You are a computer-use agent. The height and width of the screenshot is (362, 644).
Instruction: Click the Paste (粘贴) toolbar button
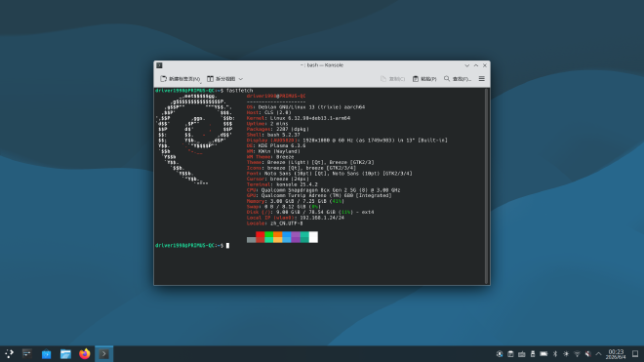pos(424,79)
